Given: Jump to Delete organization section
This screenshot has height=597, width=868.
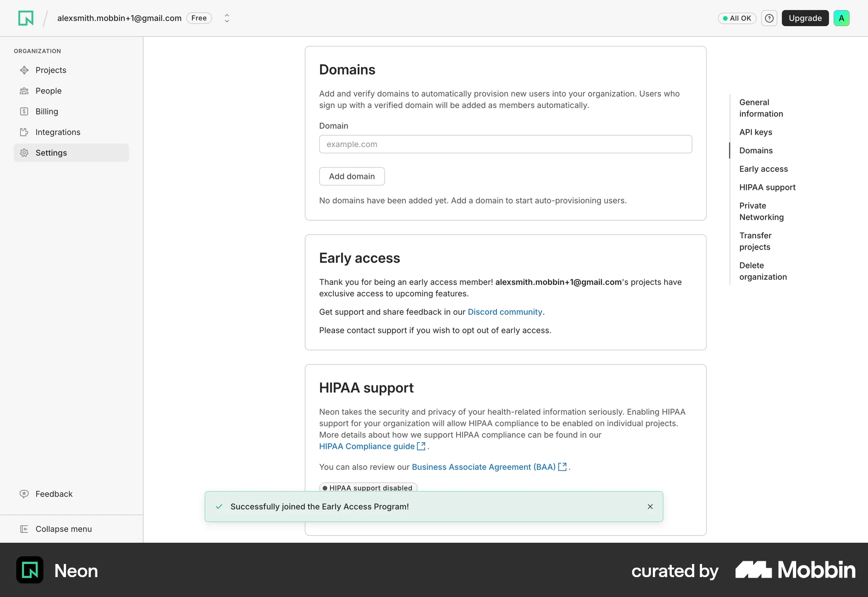Looking at the screenshot, I should pyautogui.click(x=763, y=271).
